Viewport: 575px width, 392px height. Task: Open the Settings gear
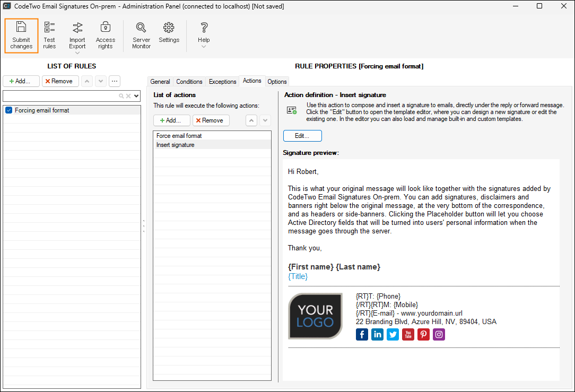click(x=169, y=33)
